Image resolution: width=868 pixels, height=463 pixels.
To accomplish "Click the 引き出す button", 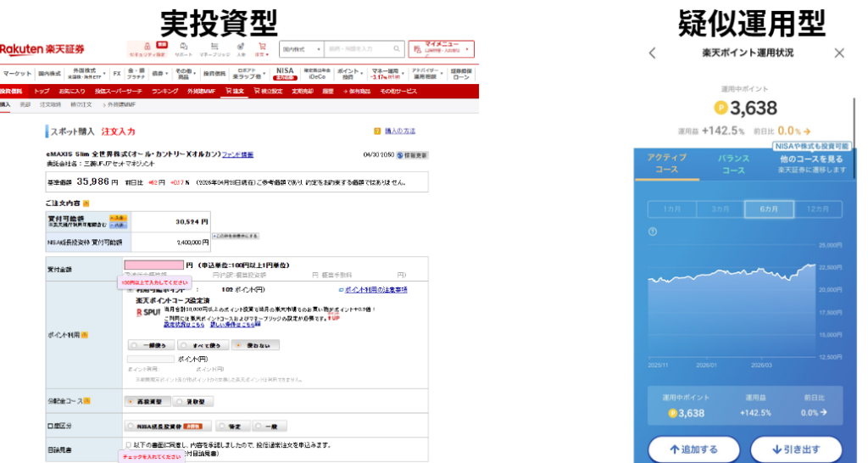I will pyautogui.click(x=796, y=449).
